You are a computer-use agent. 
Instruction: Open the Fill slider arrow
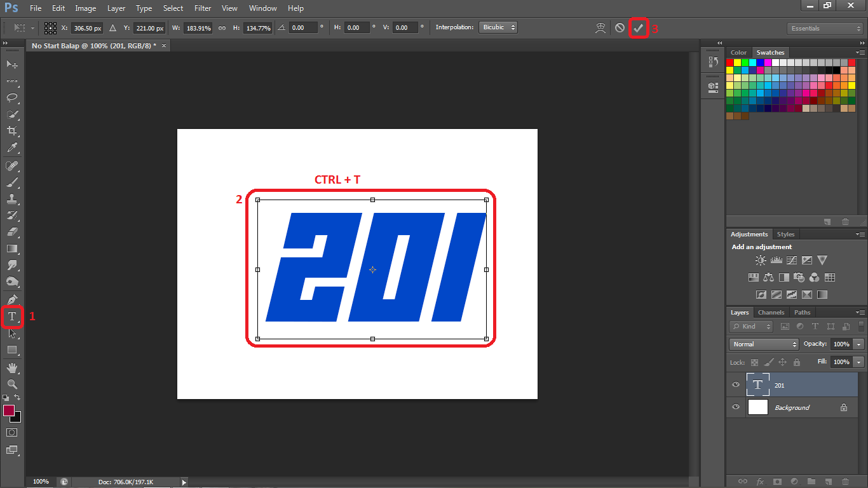pos(859,362)
